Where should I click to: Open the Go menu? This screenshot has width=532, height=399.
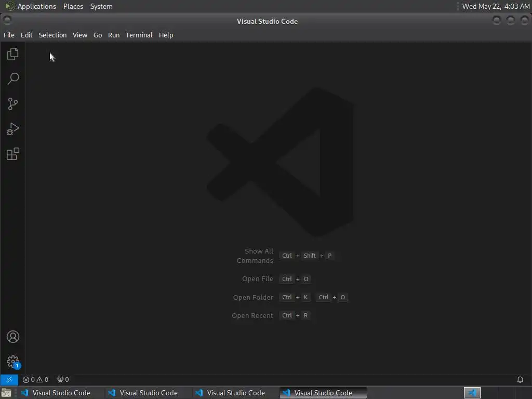[97, 35]
